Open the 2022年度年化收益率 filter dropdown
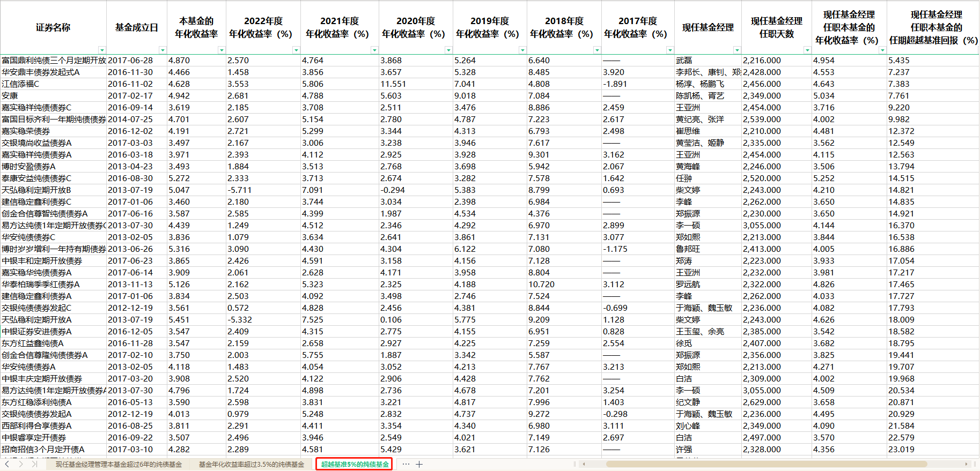The image size is (980, 471). (x=296, y=50)
